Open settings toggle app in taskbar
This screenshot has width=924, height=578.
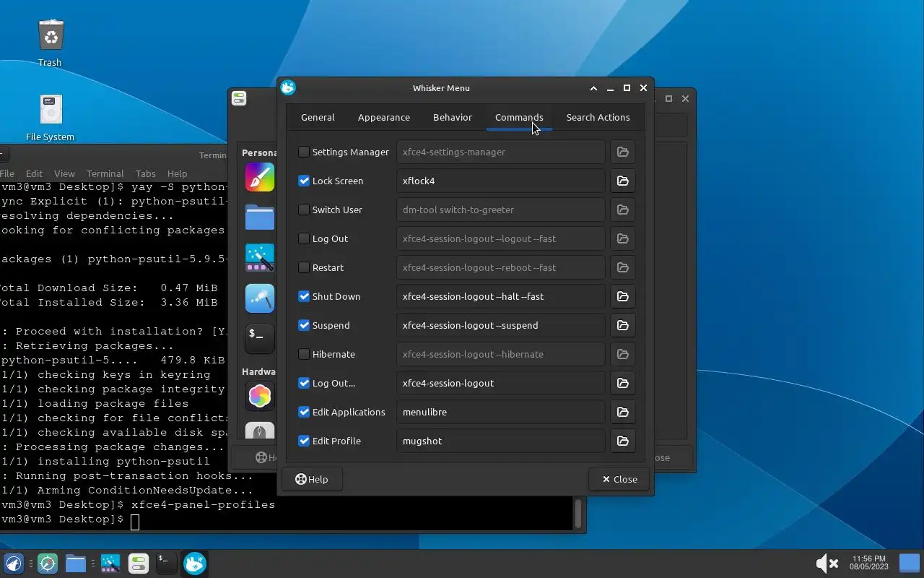click(x=138, y=564)
